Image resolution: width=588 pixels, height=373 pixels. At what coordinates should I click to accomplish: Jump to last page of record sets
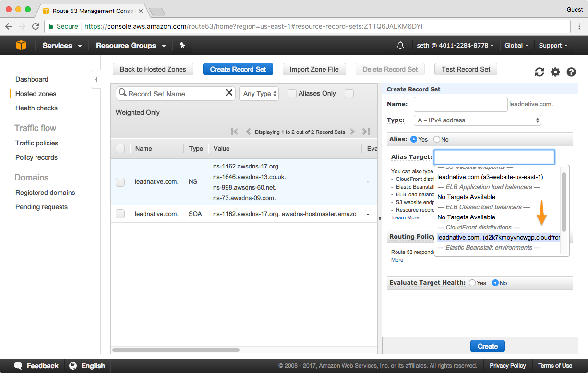pyautogui.click(x=366, y=132)
